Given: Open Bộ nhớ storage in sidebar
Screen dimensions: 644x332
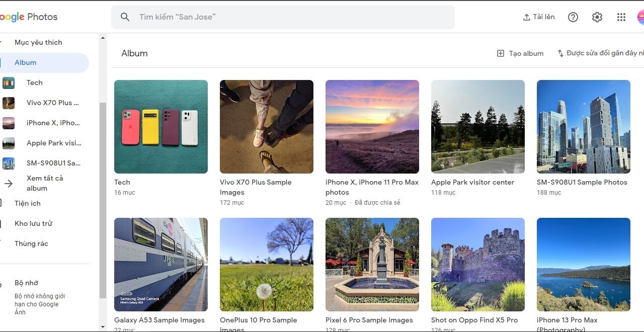Looking at the screenshot, I should coord(26,283).
